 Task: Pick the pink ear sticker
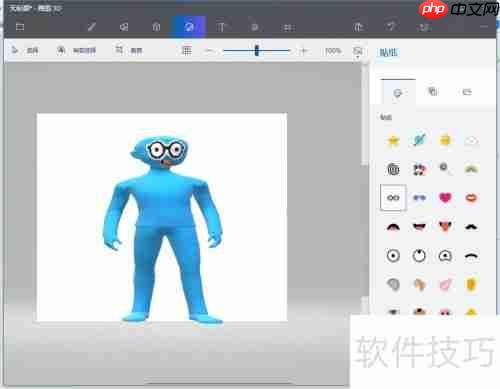[445, 285]
